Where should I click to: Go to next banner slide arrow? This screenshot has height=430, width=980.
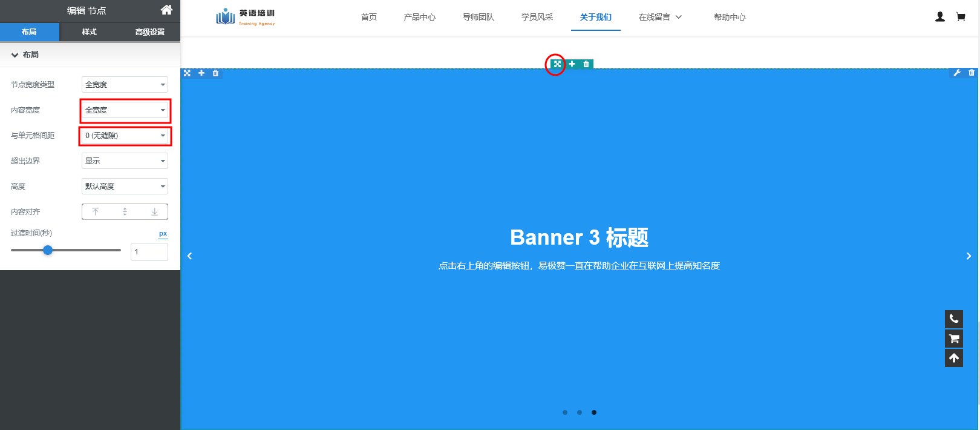click(969, 256)
